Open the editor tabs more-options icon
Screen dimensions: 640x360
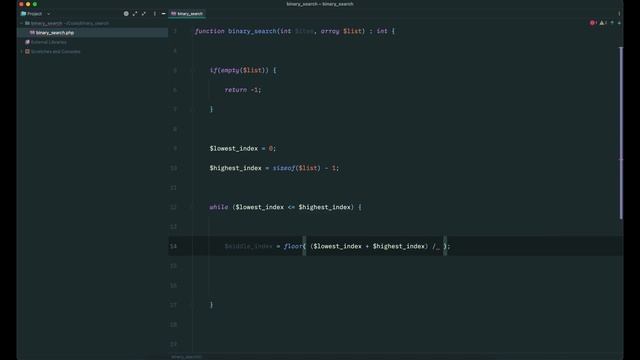(x=619, y=13)
